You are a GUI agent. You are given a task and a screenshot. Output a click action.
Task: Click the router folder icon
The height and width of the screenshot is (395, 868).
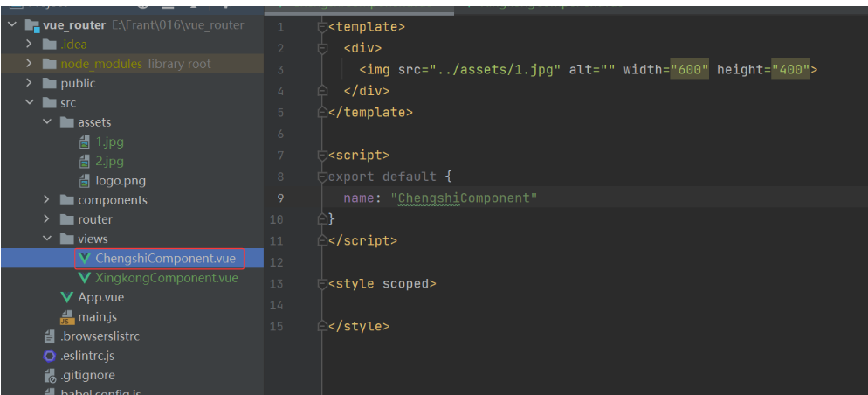[67, 219]
